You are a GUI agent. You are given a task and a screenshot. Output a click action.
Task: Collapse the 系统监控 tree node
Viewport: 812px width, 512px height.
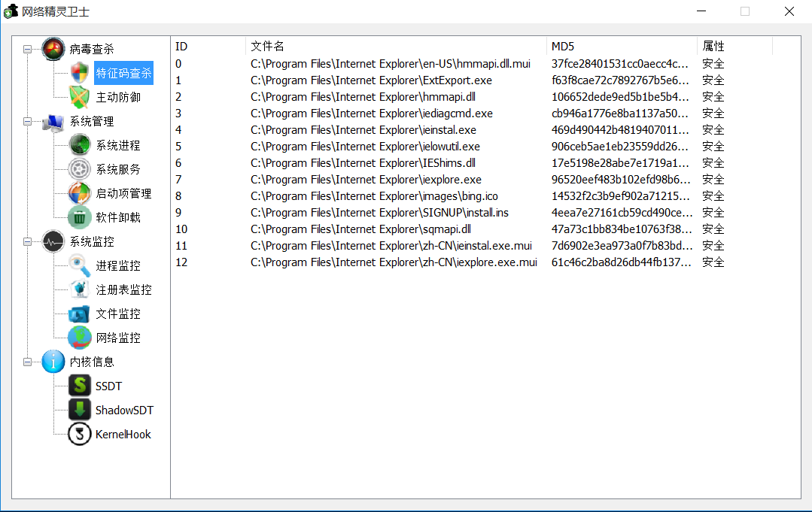coord(27,241)
